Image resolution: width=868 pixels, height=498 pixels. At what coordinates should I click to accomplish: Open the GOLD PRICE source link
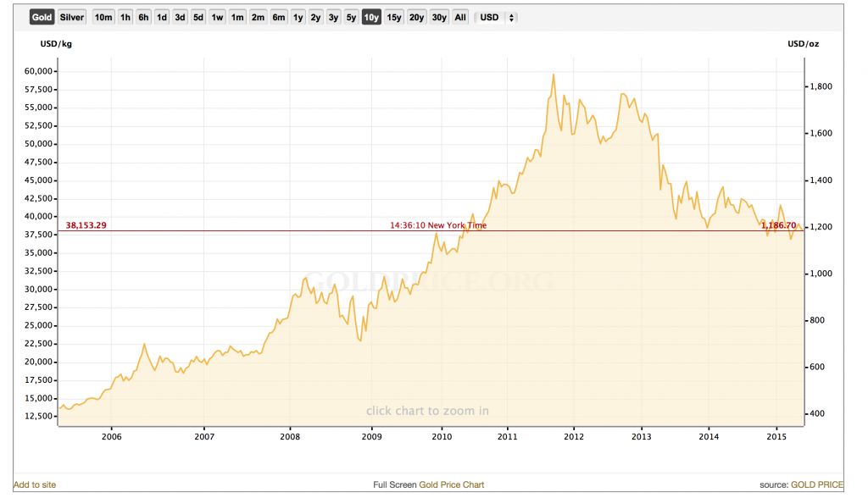point(817,484)
